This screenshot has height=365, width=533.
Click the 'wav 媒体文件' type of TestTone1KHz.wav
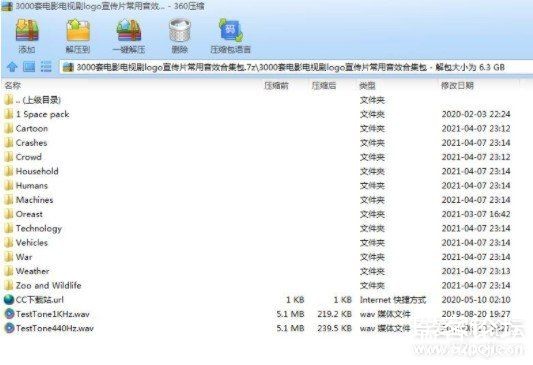tap(385, 314)
